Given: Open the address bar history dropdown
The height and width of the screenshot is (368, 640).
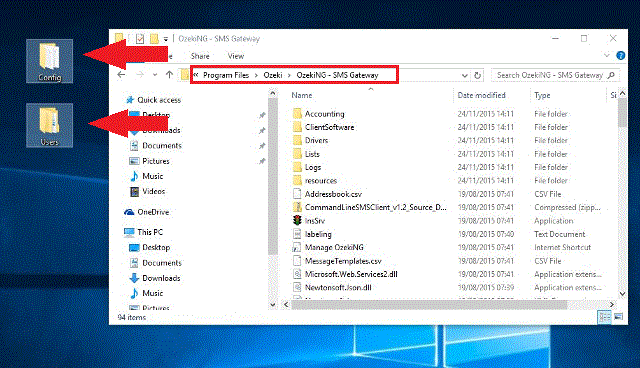Looking at the screenshot, I should click(x=464, y=75).
